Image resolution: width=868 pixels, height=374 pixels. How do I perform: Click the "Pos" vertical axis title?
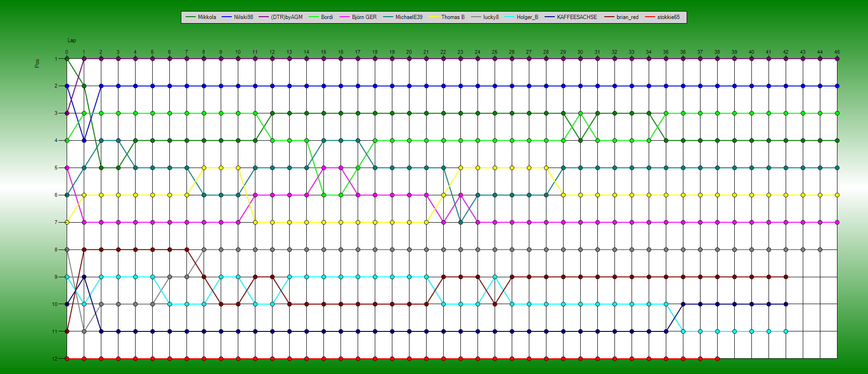(x=37, y=63)
